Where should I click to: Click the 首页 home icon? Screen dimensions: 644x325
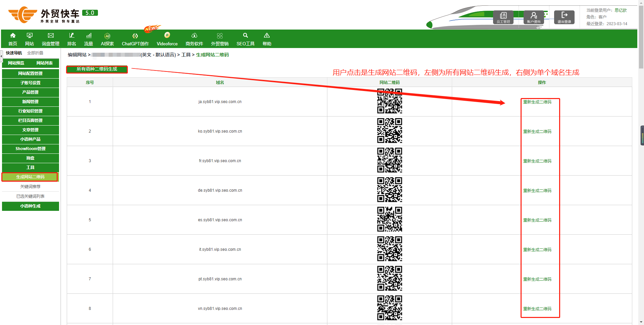[x=13, y=35]
